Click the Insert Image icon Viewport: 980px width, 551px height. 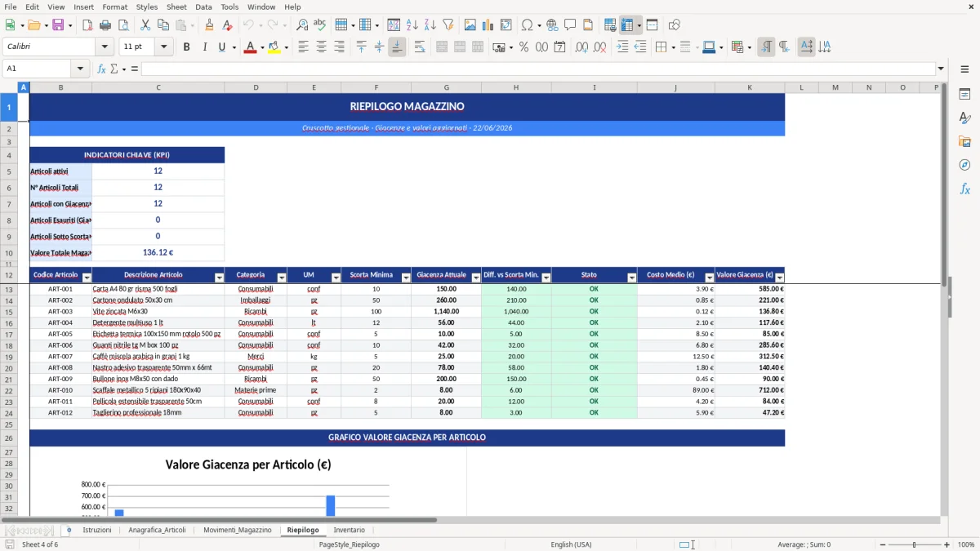click(470, 25)
